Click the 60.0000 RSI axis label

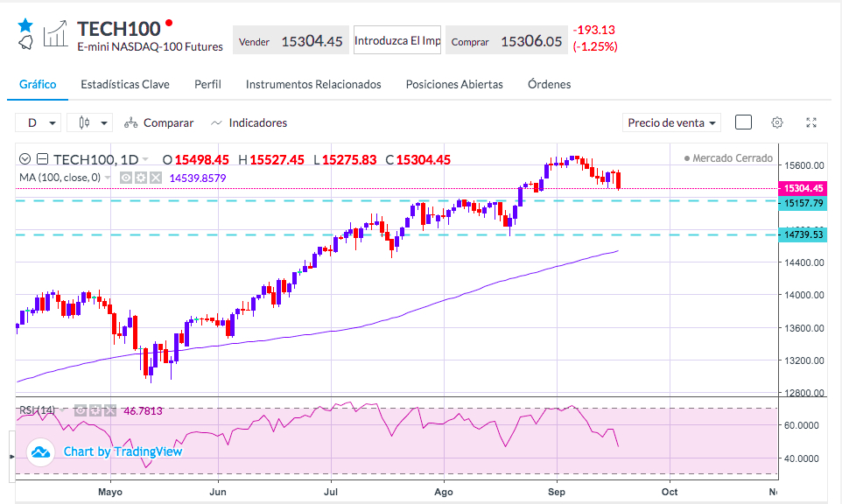click(x=801, y=425)
